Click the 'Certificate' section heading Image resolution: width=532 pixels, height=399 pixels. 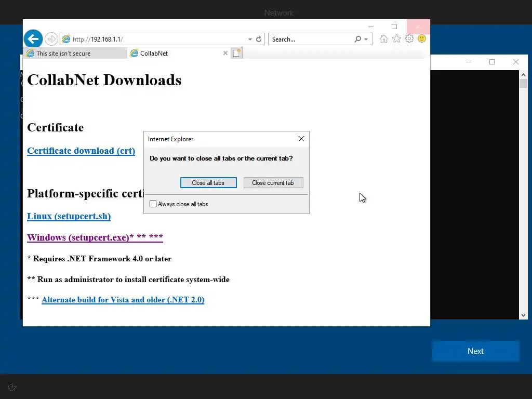55,128
